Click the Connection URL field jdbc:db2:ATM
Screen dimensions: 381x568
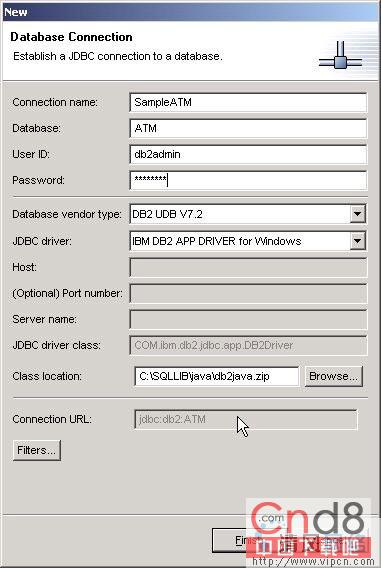pyautogui.click(x=246, y=419)
